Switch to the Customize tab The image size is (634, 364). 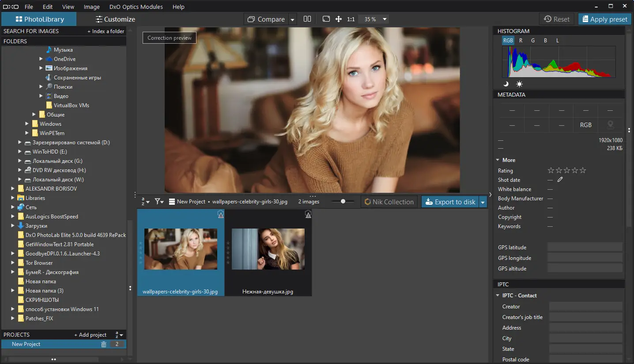pyautogui.click(x=115, y=19)
